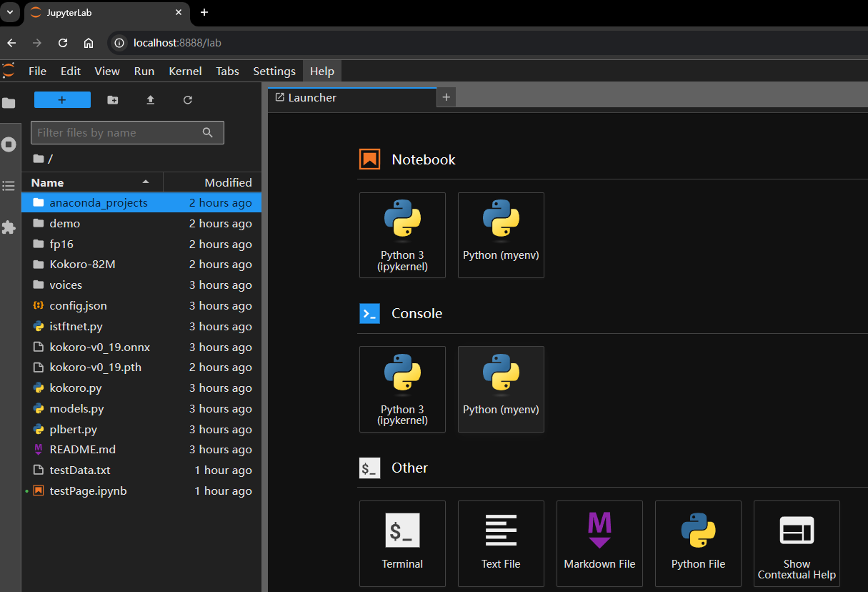Open the Kernel menu

pyautogui.click(x=185, y=71)
